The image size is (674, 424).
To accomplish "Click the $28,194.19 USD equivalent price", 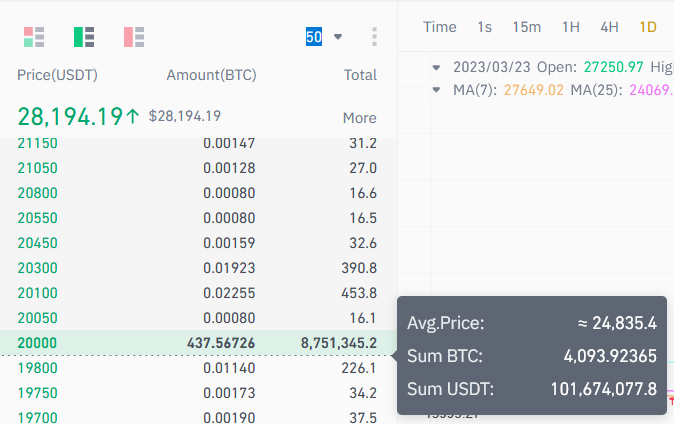I will pyautogui.click(x=185, y=116).
